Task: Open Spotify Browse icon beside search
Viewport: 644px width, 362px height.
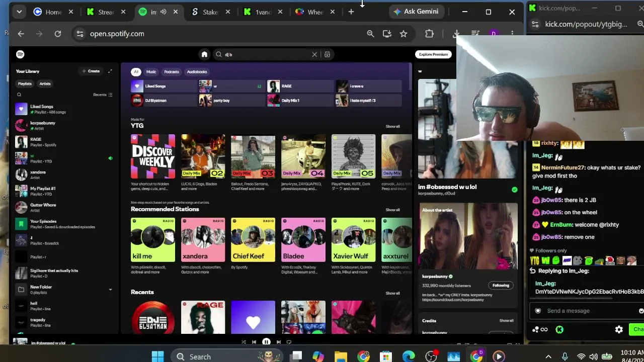Action: [327, 54]
